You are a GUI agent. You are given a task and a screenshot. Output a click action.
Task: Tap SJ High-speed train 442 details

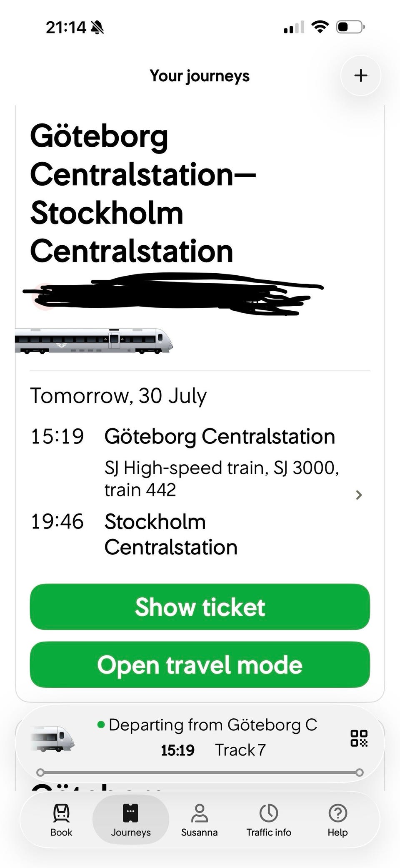222,478
